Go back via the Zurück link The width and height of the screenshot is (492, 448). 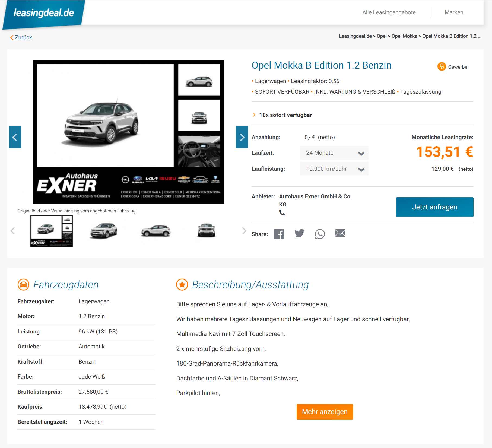tap(21, 37)
